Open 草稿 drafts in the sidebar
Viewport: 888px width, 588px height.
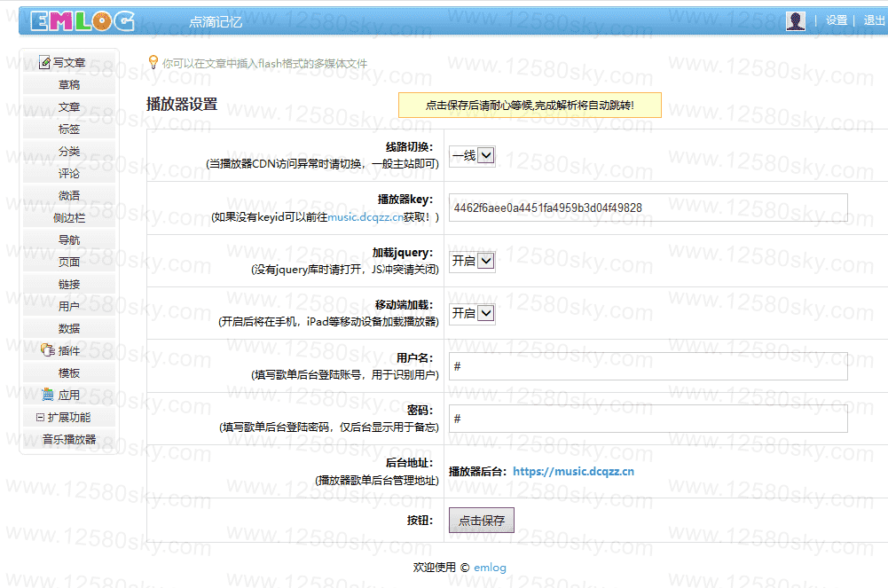pyautogui.click(x=69, y=85)
